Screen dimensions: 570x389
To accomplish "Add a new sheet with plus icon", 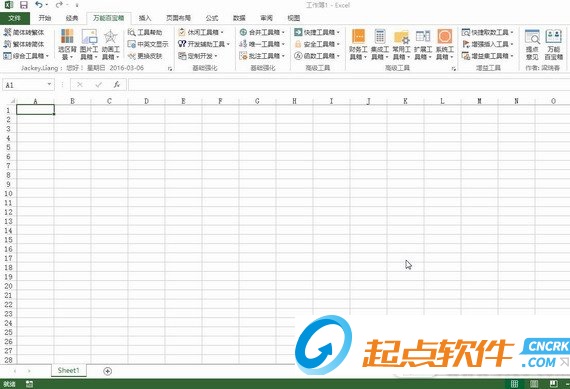I will [107, 371].
